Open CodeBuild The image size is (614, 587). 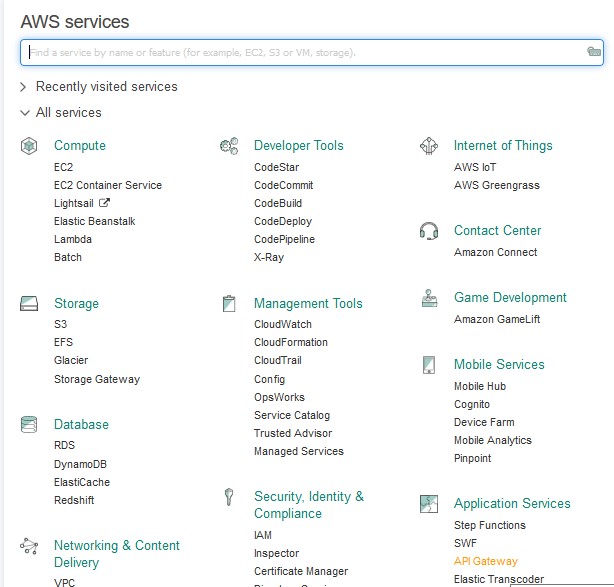click(278, 203)
